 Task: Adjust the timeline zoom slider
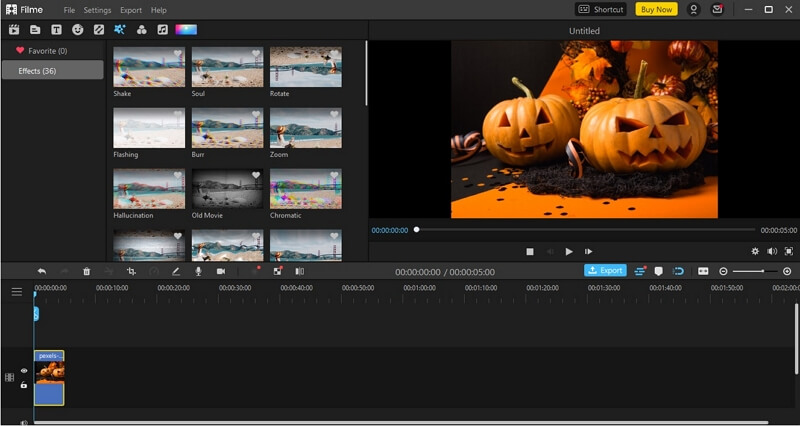pyautogui.click(x=755, y=271)
